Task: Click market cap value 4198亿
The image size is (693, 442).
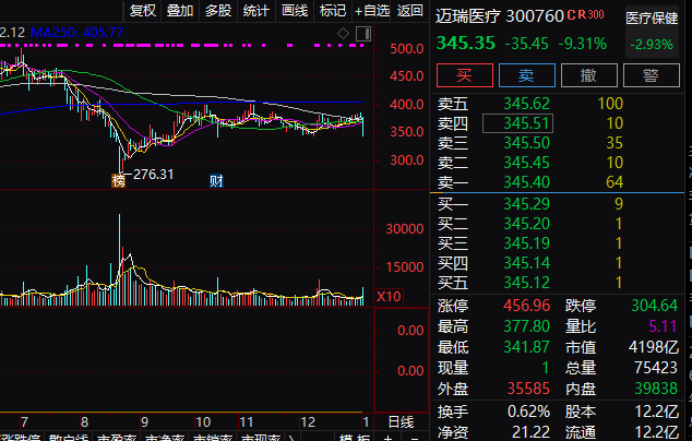Action: pyautogui.click(x=654, y=347)
